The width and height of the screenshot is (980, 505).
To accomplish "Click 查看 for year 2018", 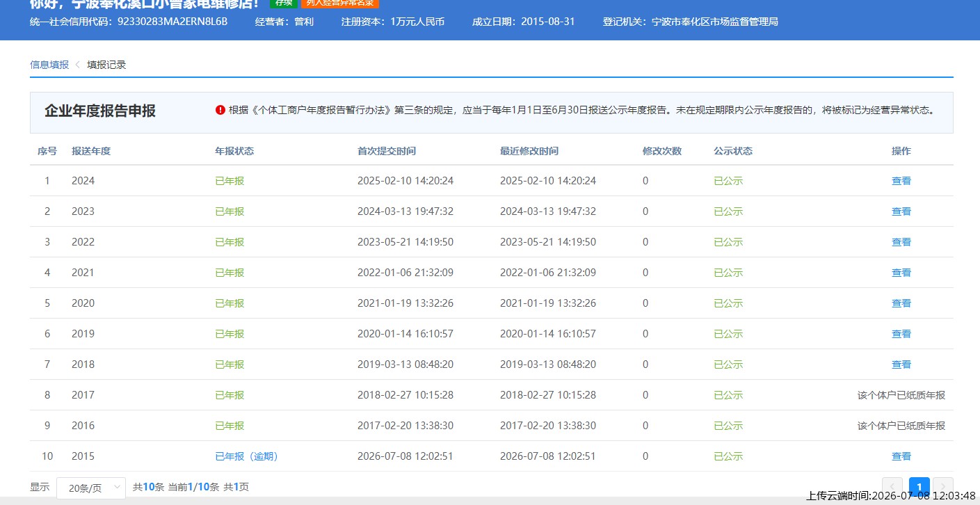I will [901, 364].
